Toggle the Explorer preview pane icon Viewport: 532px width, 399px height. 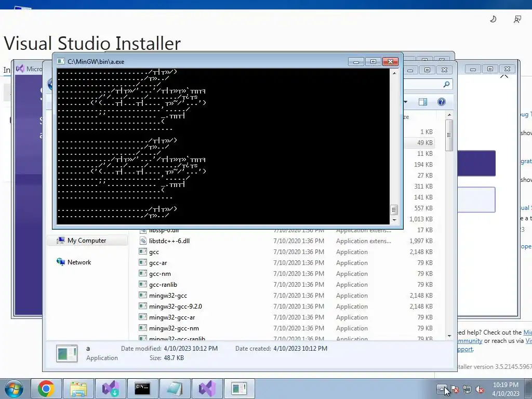(423, 102)
